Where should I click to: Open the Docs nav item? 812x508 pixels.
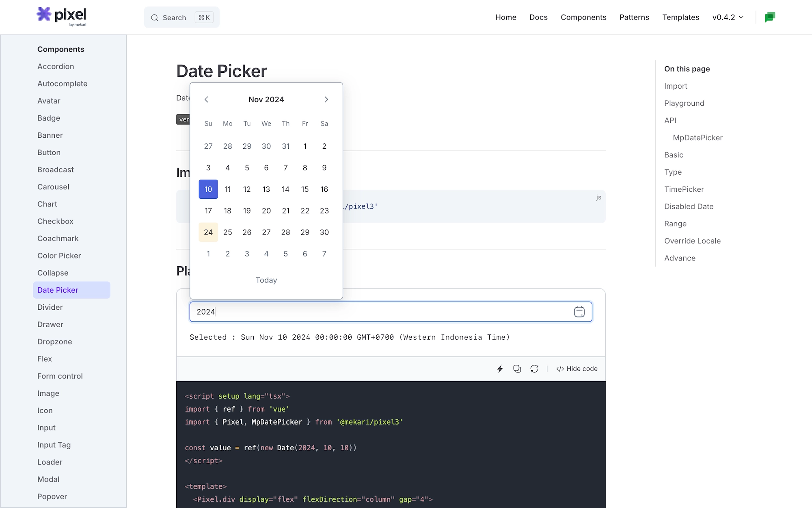pos(538,17)
